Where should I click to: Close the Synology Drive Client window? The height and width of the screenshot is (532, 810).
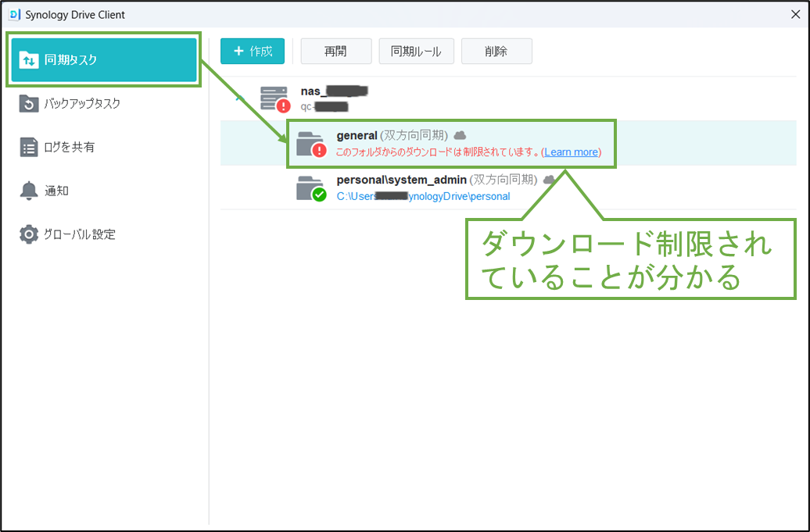pyautogui.click(x=796, y=14)
